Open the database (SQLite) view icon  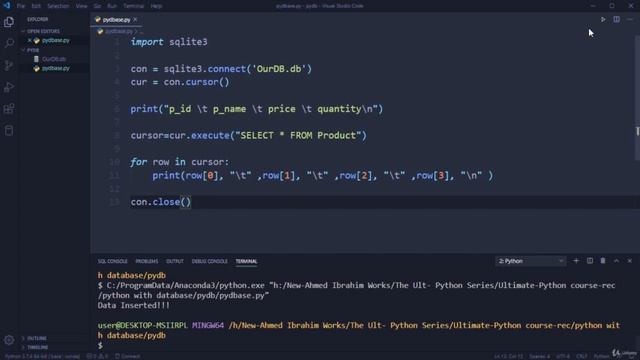coord(9,131)
